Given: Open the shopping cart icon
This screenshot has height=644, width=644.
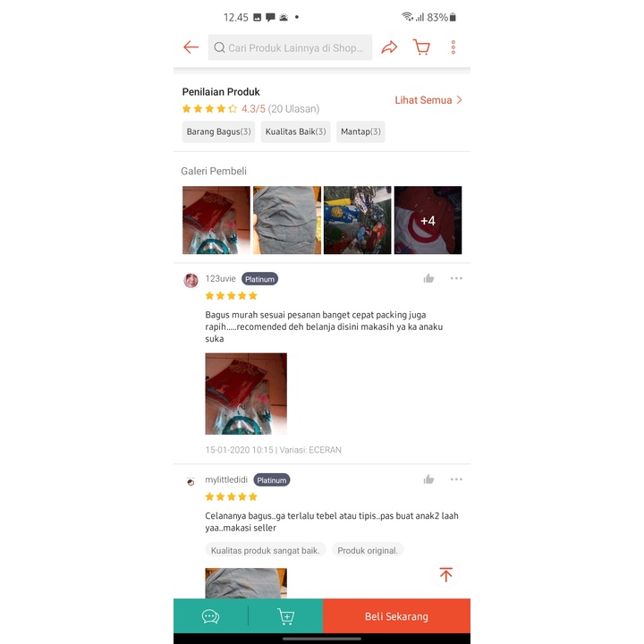Looking at the screenshot, I should click(421, 47).
